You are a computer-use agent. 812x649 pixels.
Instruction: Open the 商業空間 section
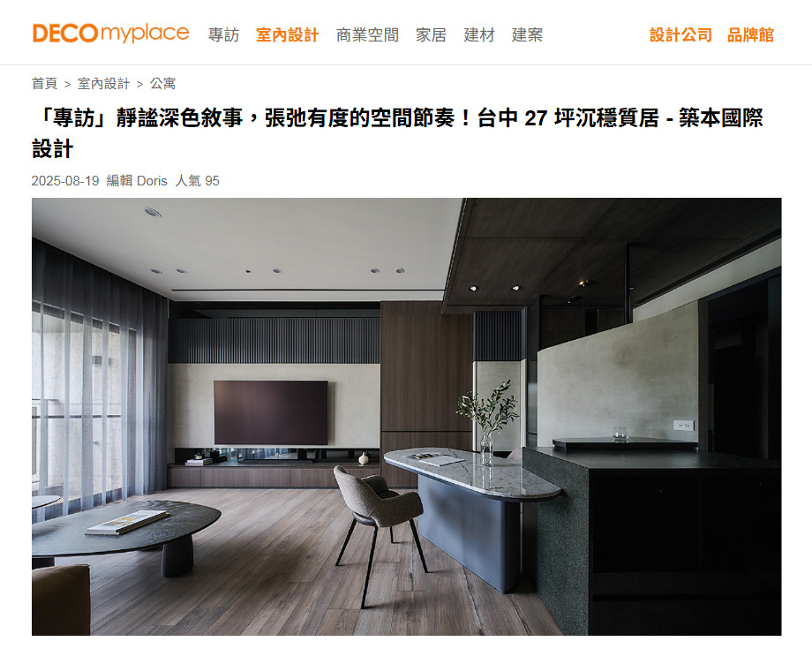[x=367, y=34]
